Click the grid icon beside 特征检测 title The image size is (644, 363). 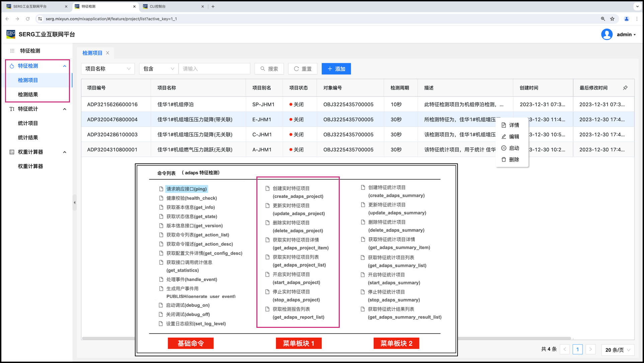pos(12,51)
